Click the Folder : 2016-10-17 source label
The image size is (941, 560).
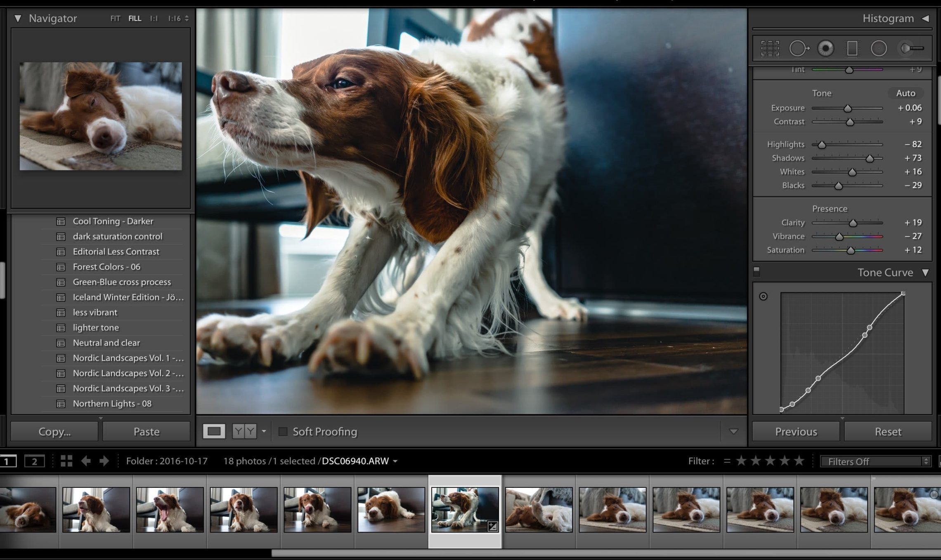(x=167, y=461)
